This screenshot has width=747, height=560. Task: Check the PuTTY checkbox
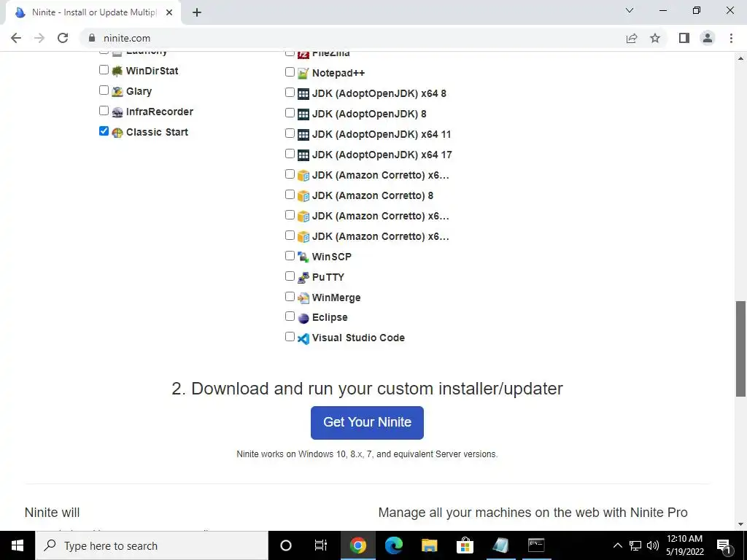tap(290, 276)
